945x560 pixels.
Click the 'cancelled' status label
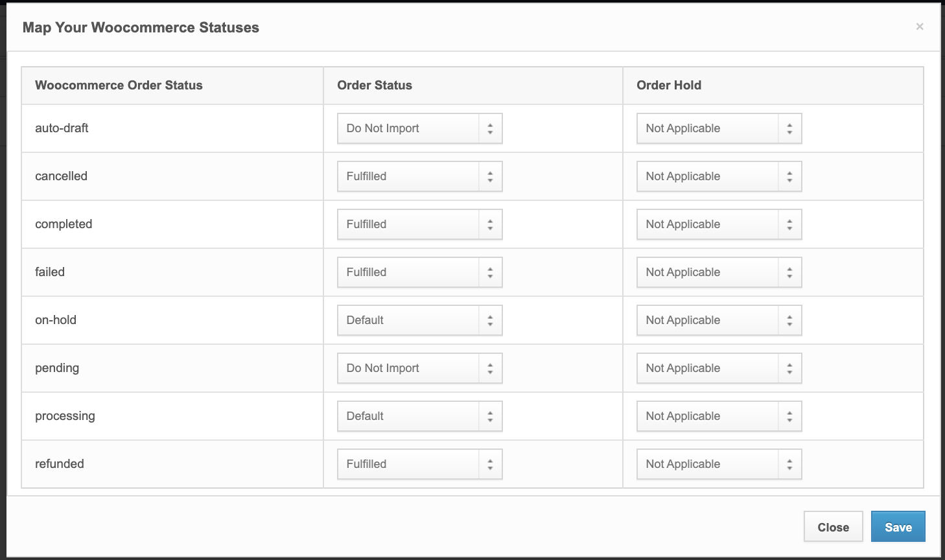(x=61, y=176)
